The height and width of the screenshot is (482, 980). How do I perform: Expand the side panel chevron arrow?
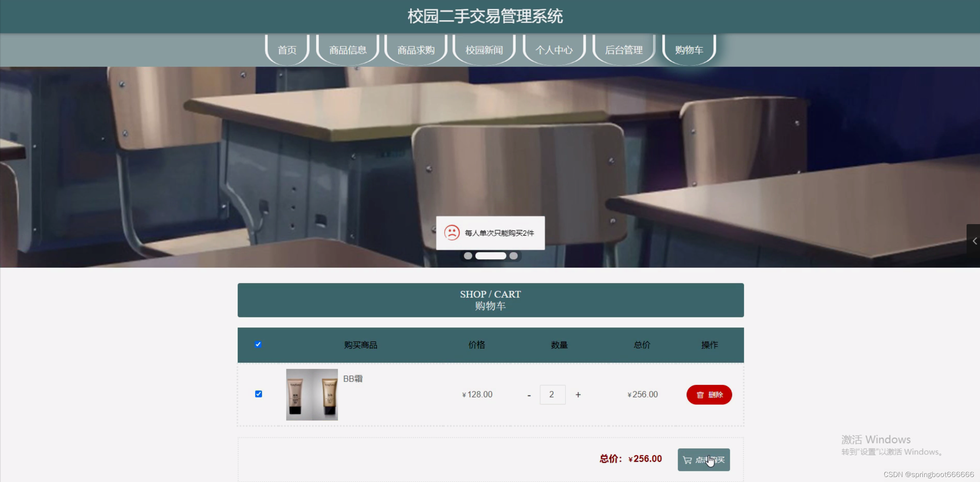974,241
